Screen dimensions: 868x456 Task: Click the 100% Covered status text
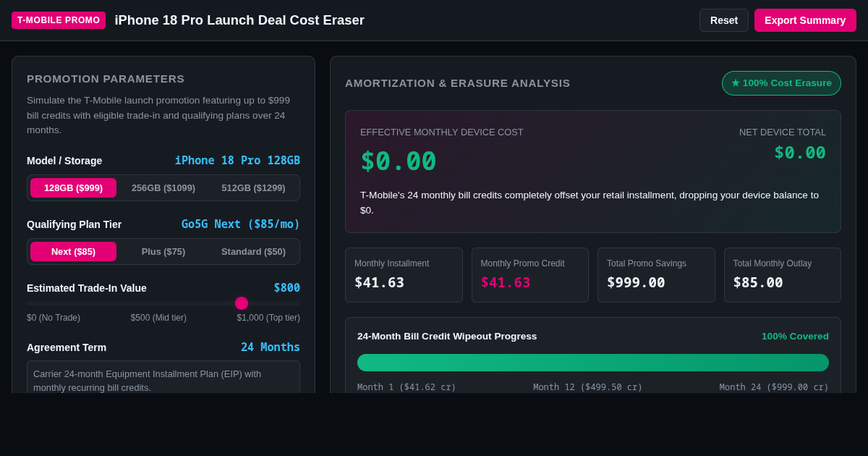pyautogui.click(x=795, y=337)
